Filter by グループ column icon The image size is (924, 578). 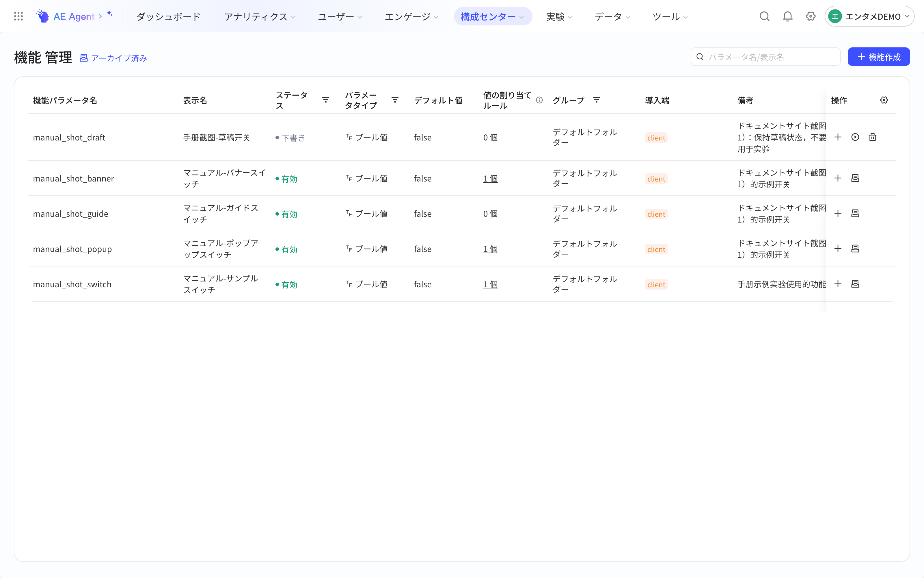point(596,100)
